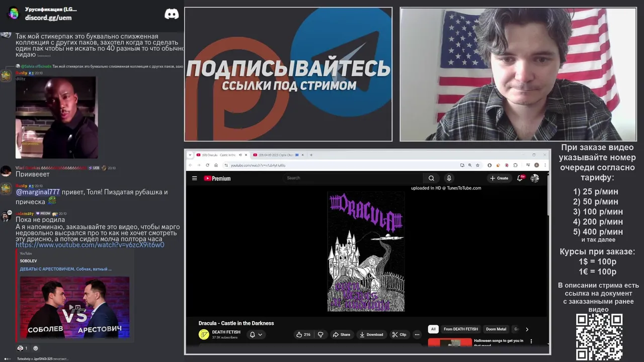Viewport: 644px width, 362px height.
Task: Open the Соболев vs Арестович video thumbnail
Action: (74, 307)
